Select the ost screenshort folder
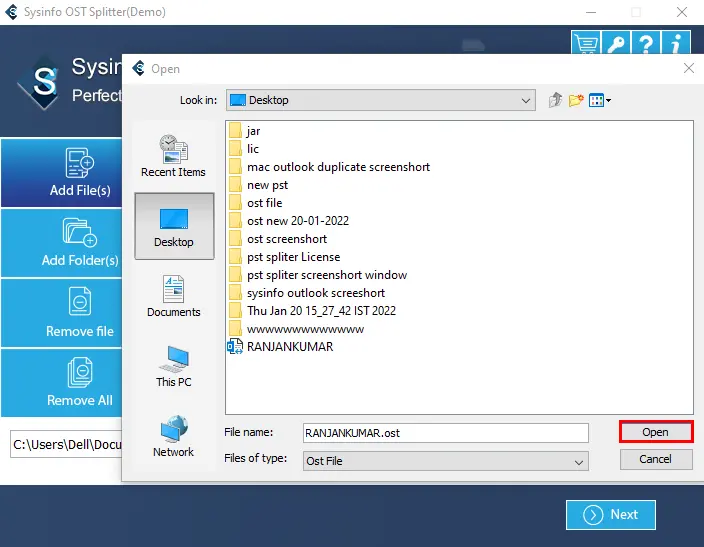 tap(278, 238)
